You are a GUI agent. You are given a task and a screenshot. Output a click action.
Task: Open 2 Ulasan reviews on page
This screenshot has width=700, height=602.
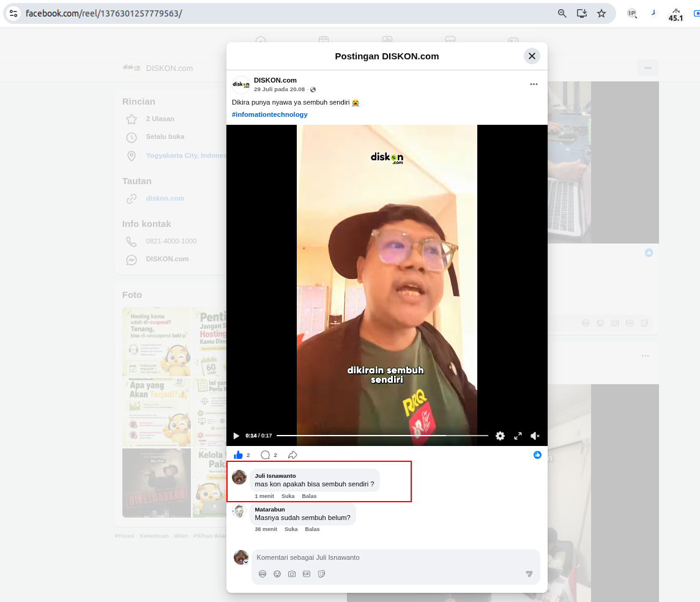[160, 119]
